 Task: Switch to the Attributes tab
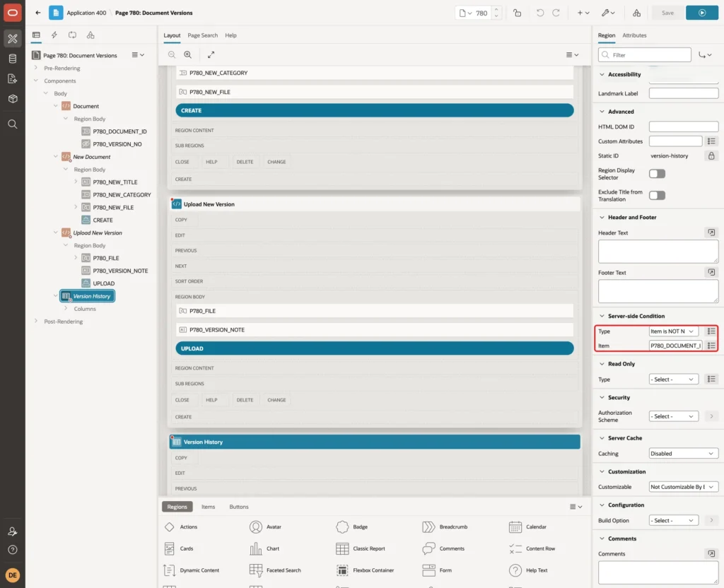click(634, 35)
